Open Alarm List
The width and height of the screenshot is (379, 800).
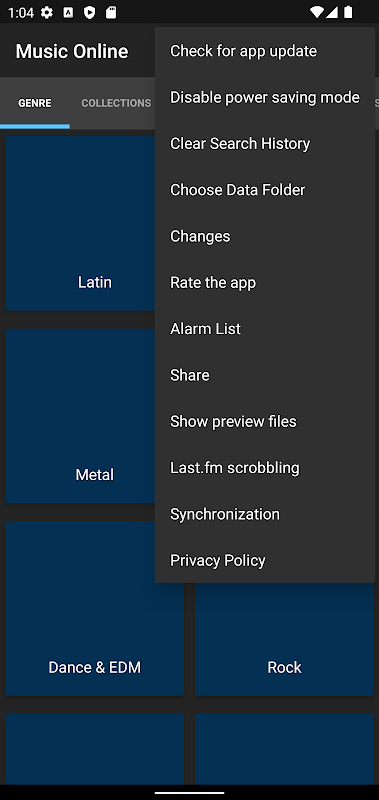[265, 329]
